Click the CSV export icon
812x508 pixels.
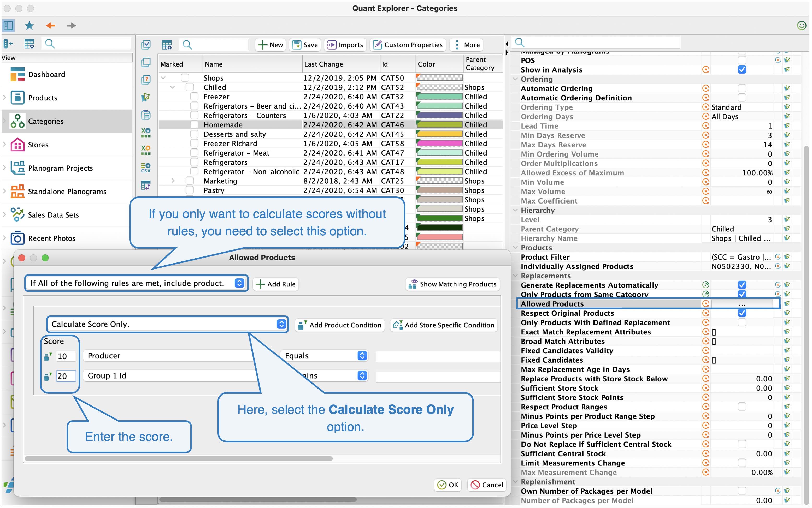coord(146,168)
